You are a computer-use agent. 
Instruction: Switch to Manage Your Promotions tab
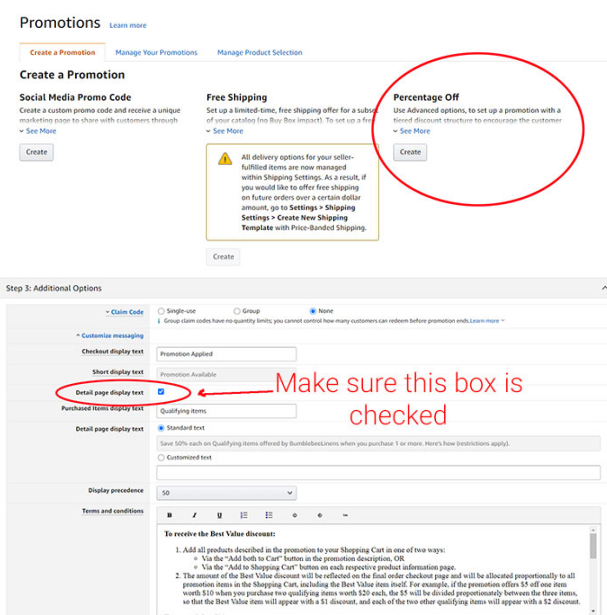[x=156, y=53]
